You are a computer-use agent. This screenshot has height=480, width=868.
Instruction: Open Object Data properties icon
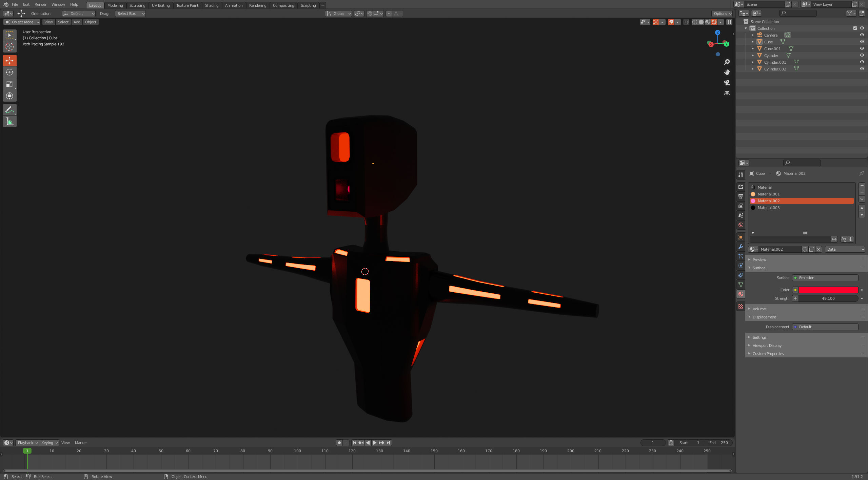741,285
